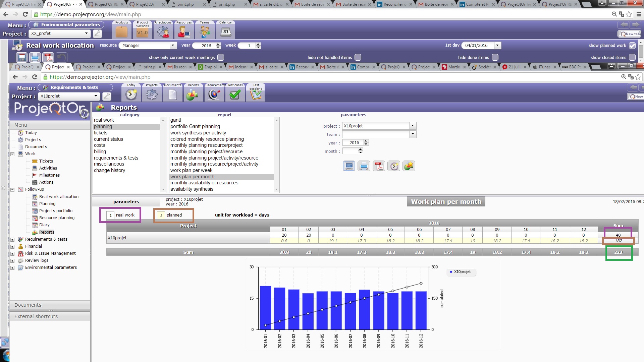Click display report screen icon

tap(349, 166)
